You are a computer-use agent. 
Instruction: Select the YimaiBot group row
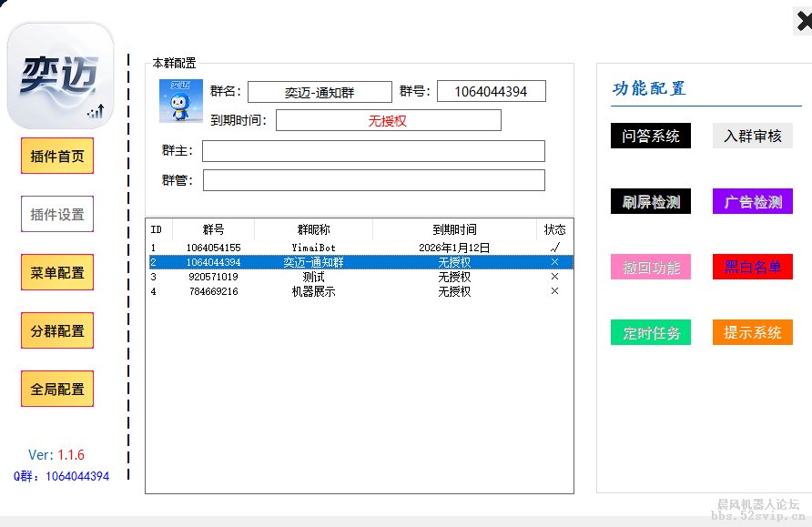313,248
